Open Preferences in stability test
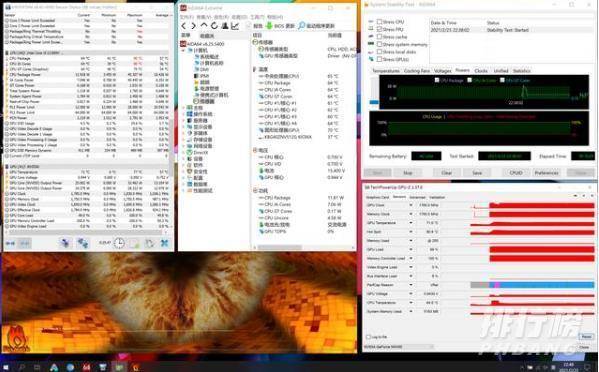This screenshot has height=372, width=599. click(x=547, y=173)
